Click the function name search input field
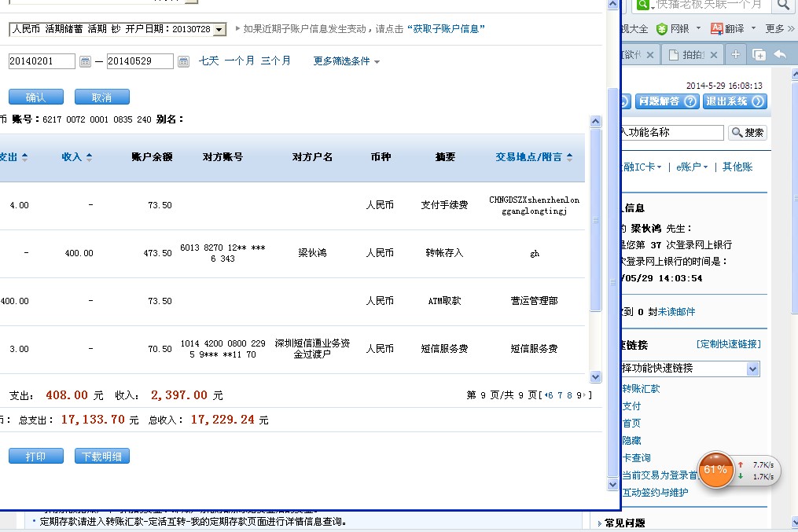The image size is (798, 532). (671, 133)
